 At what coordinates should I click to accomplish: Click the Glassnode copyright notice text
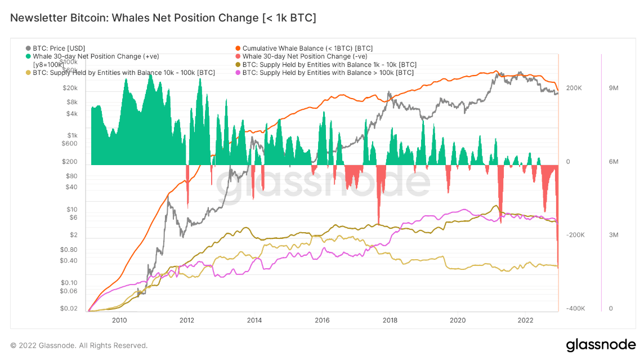pos(79,345)
